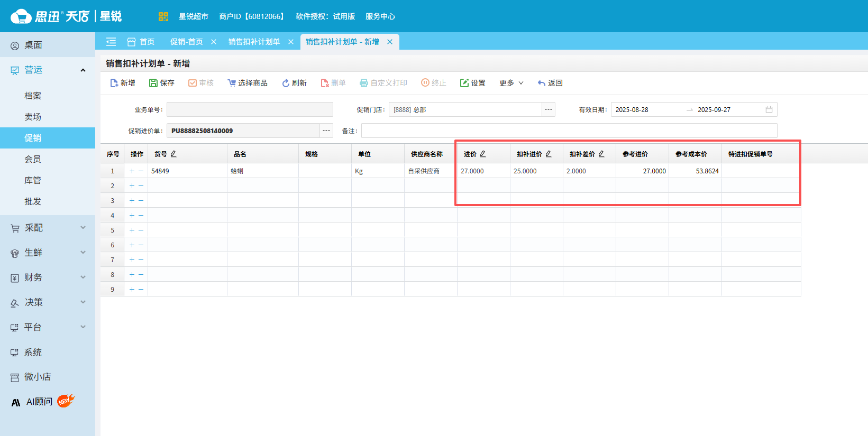
Task: Expand the More (更多) dropdown
Action: [x=511, y=83]
